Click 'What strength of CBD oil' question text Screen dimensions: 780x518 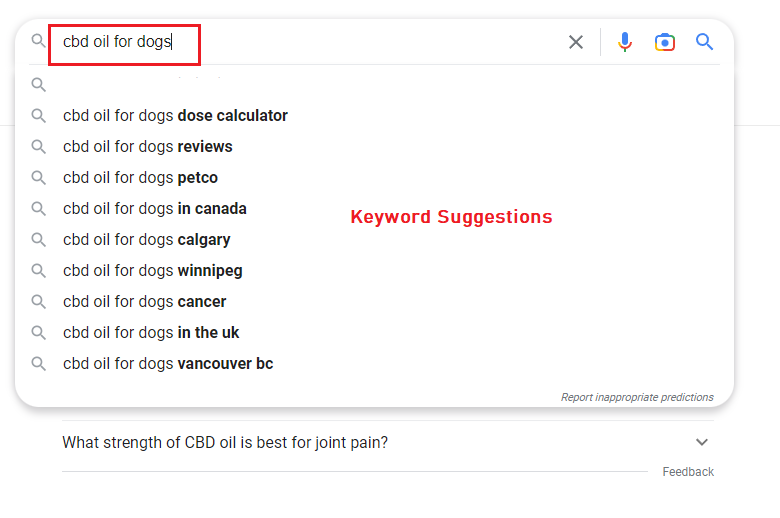click(x=225, y=442)
